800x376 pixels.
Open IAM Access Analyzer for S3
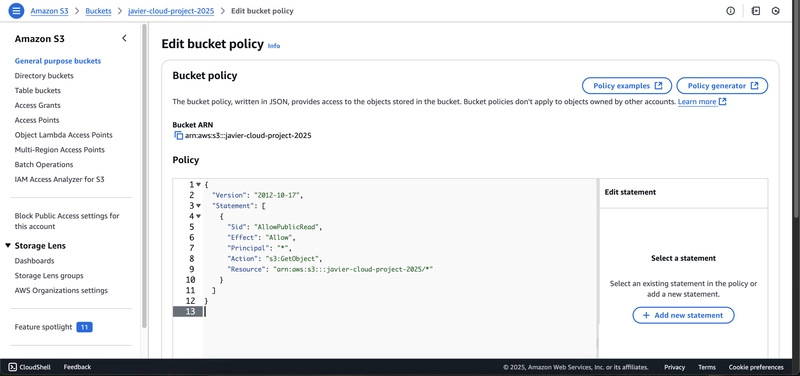(60, 179)
